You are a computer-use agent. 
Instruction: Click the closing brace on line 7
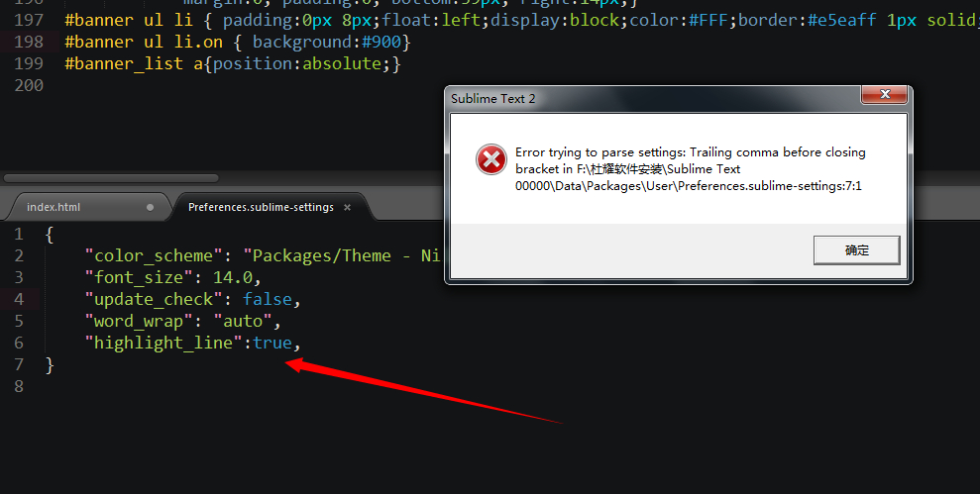click(x=50, y=364)
